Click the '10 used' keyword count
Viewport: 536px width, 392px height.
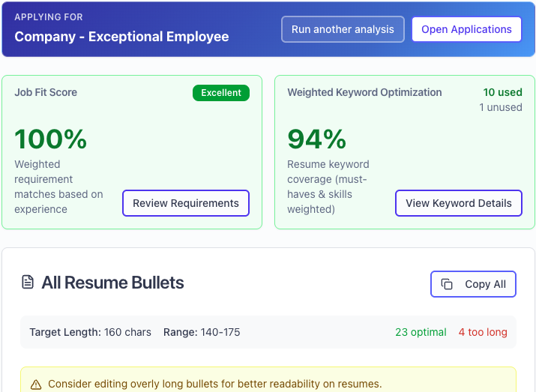(502, 92)
